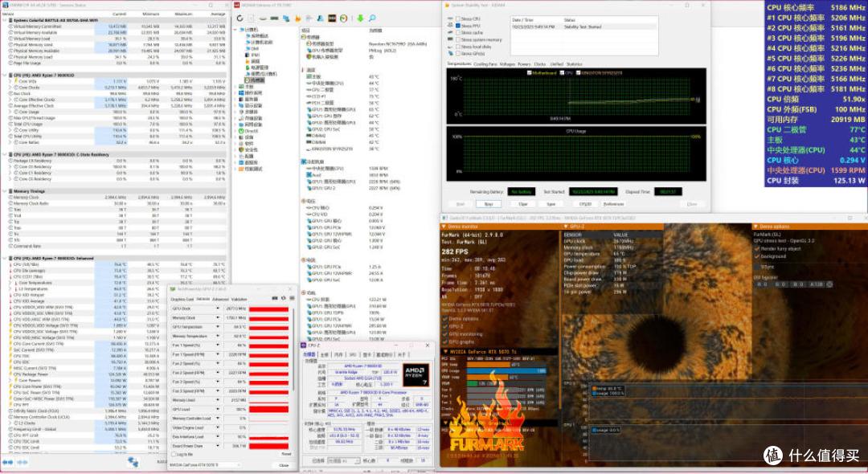
Task: Open Advanced tab in GPU-Z
Action: pyautogui.click(x=220, y=299)
